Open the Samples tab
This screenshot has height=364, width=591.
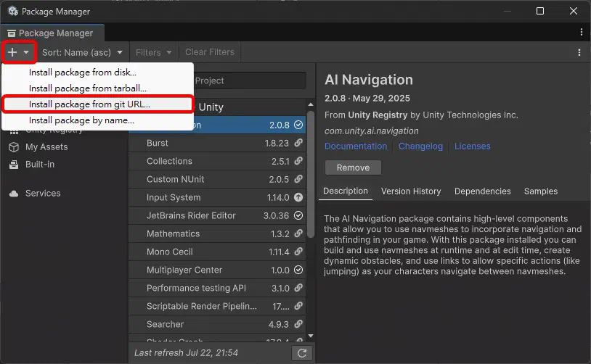pos(541,191)
